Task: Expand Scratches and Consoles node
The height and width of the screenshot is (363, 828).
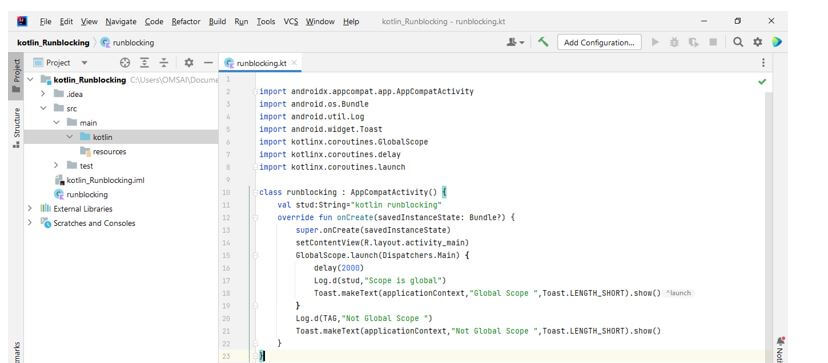Action: pos(31,223)
